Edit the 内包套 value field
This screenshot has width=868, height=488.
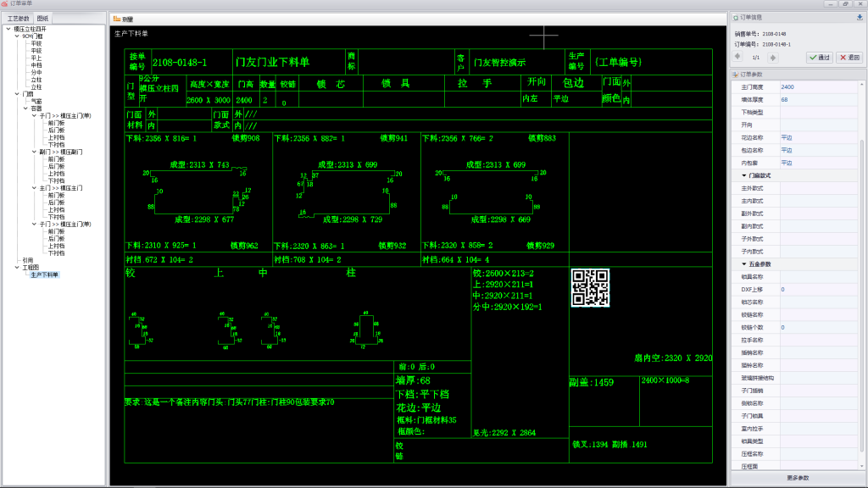coord(820,164)
